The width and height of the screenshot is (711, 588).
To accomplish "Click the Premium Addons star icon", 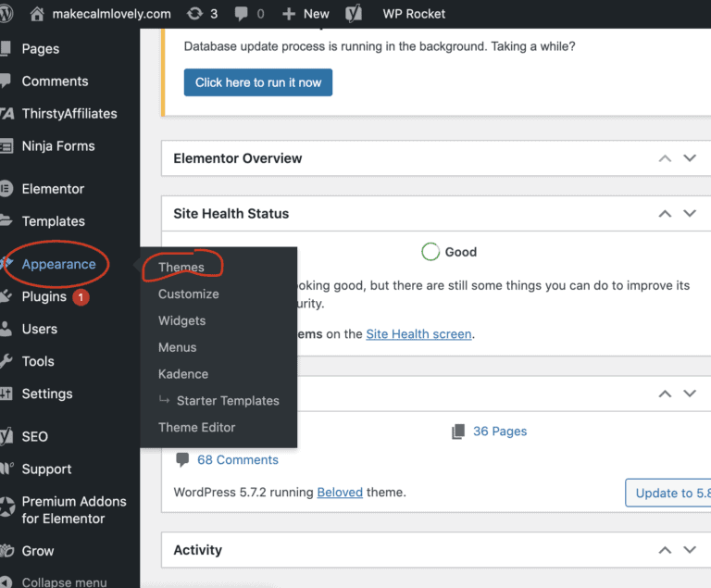I will [6, 507].
